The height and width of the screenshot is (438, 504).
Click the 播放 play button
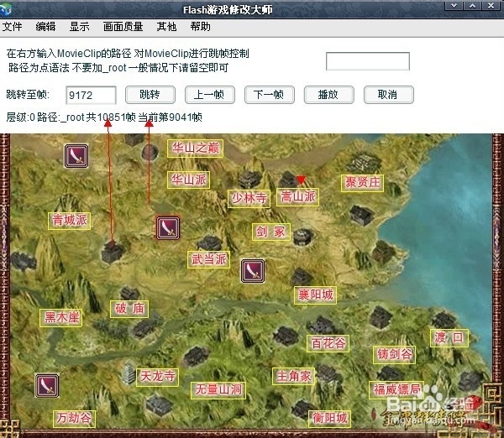coord(328,95)
